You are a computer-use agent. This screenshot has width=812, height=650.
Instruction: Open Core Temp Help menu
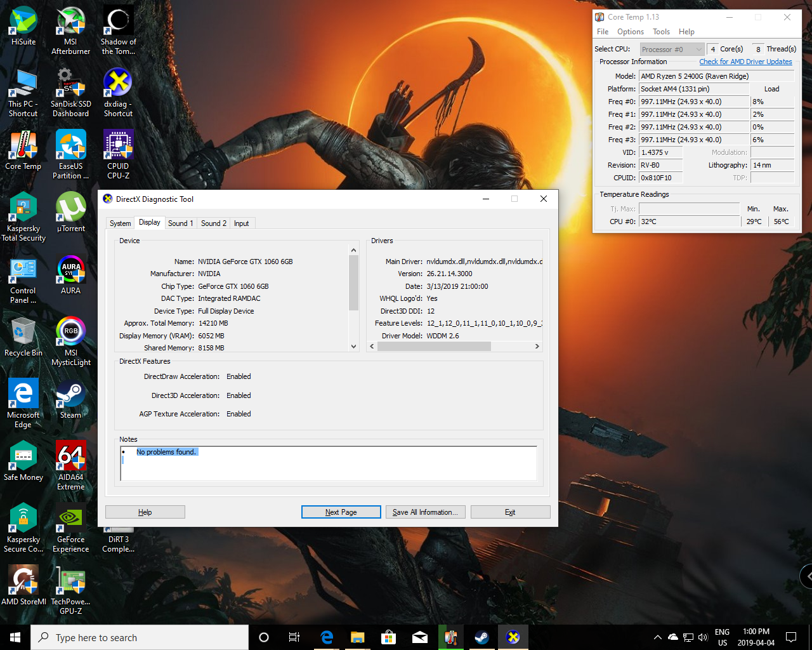(686, 32)
